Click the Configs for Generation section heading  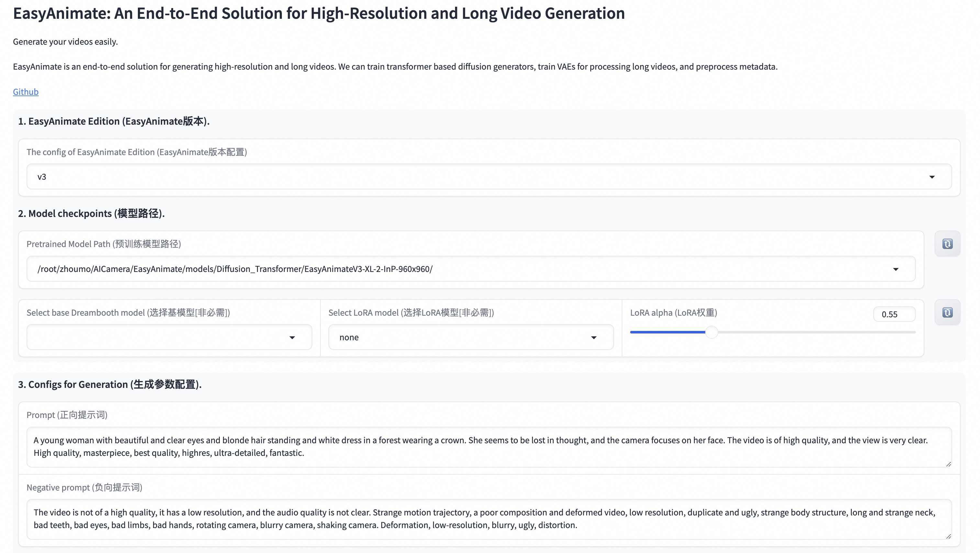(110, 384)
